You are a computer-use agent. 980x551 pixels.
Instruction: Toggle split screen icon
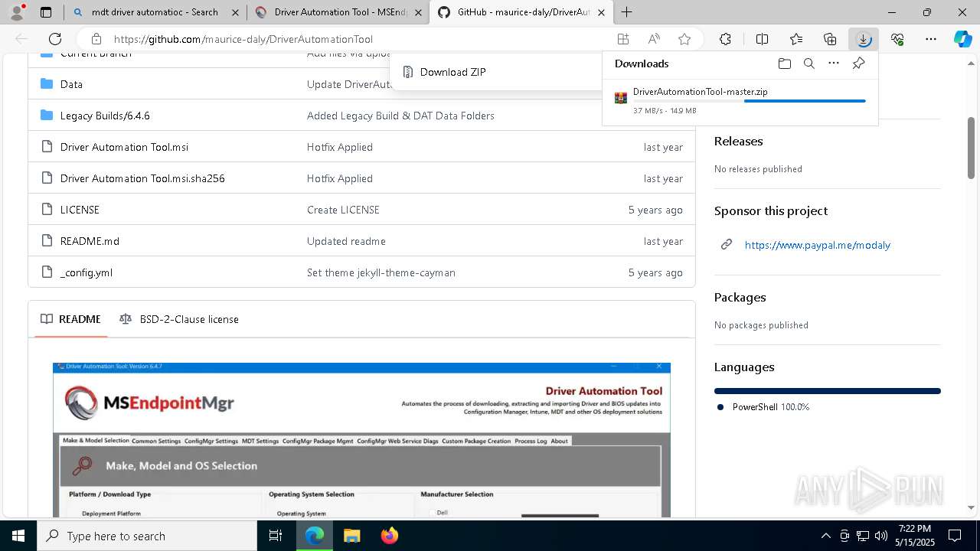762,39
